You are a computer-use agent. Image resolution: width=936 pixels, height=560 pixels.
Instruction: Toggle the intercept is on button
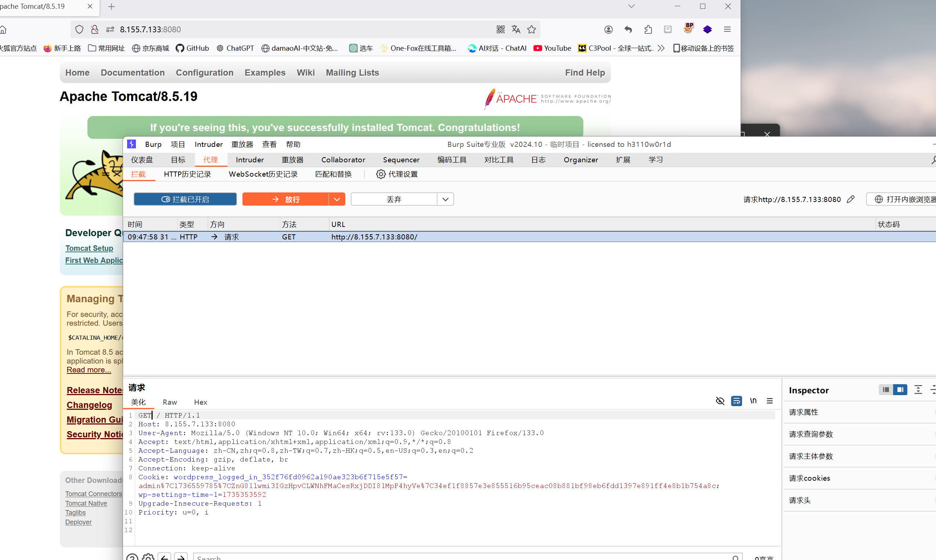click(x=185, y=199)
